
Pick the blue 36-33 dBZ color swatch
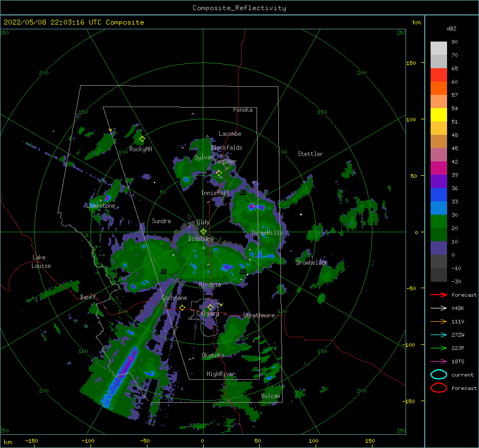[439, 195]
